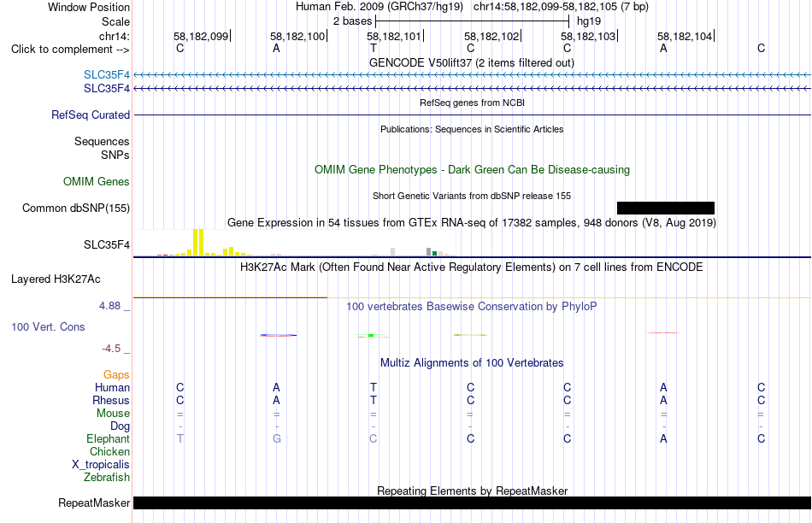This screenshot has height=523, width=812.
Task: Select the Human species label
Action: [x=112, y=388]
